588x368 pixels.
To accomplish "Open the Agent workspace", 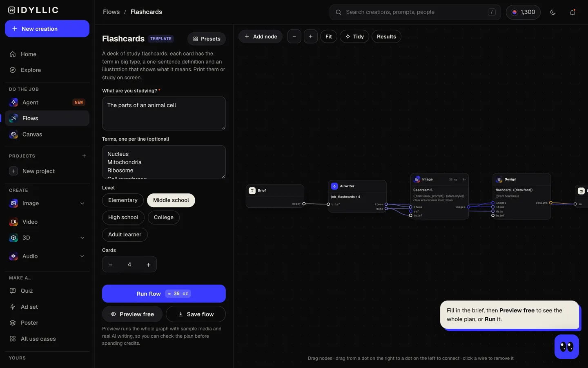I will (x=47, y=102).
